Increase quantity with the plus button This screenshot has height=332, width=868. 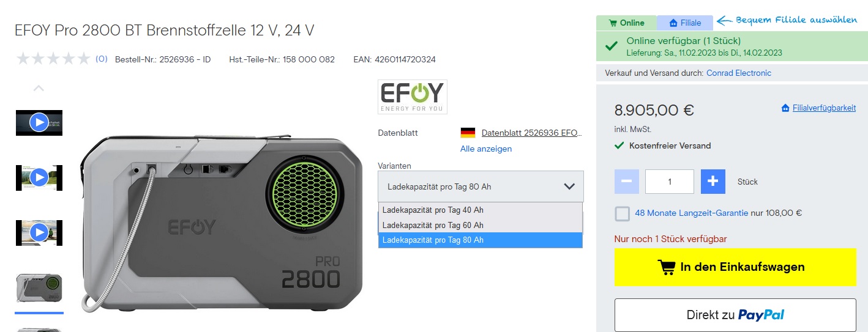tap(713, 182)
